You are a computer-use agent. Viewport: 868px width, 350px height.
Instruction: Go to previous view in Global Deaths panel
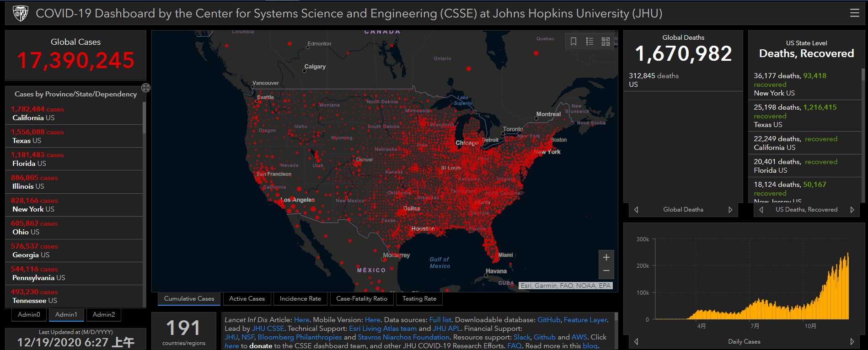pos(636,210)
